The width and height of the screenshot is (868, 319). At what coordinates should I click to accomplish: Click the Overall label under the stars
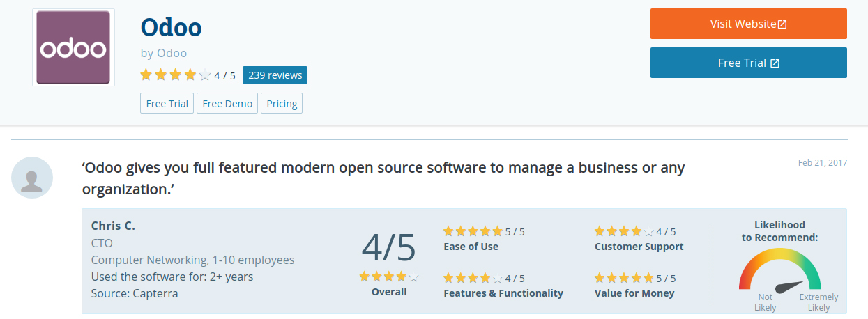tap(389, 292)
